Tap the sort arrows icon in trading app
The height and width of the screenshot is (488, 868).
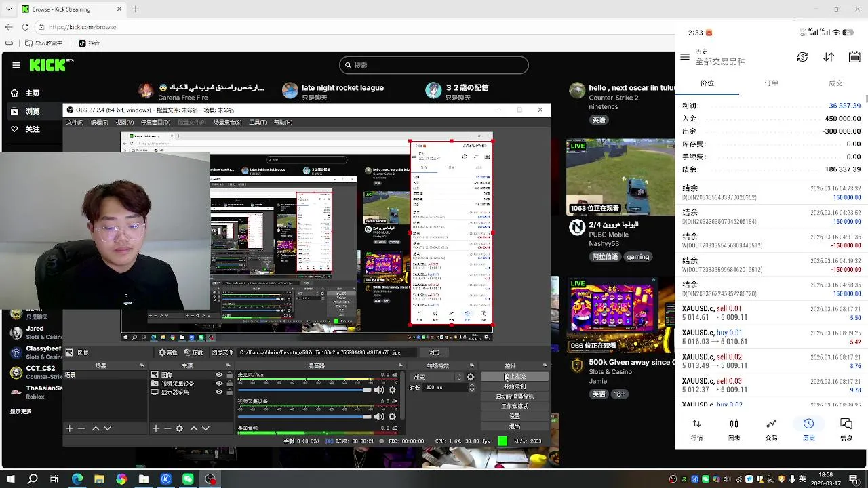click(x=829, y=57)
